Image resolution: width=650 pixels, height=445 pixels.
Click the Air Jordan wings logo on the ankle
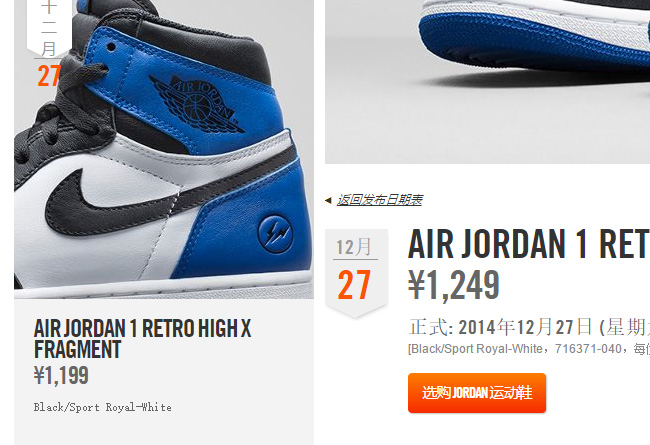[x=197, y=104]
